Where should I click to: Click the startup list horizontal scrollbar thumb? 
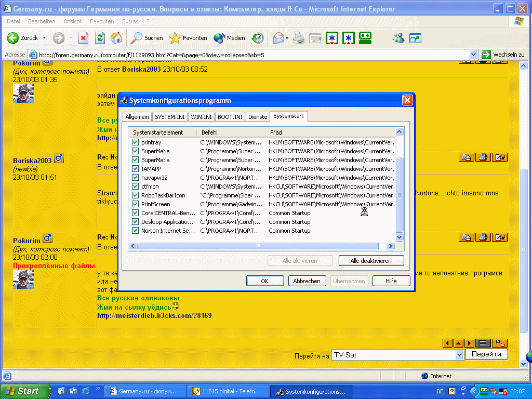pyautogui.click(x=258, y=246)
